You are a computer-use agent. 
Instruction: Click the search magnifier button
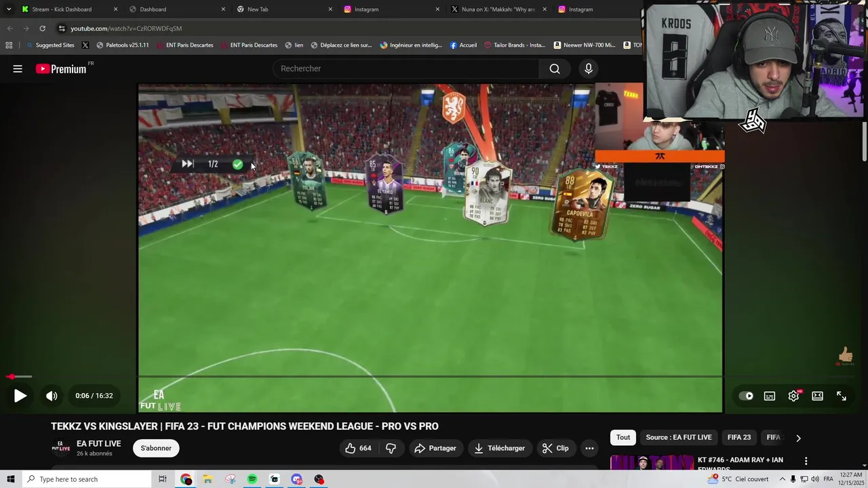pyautogui.click(x=555, y=68)
